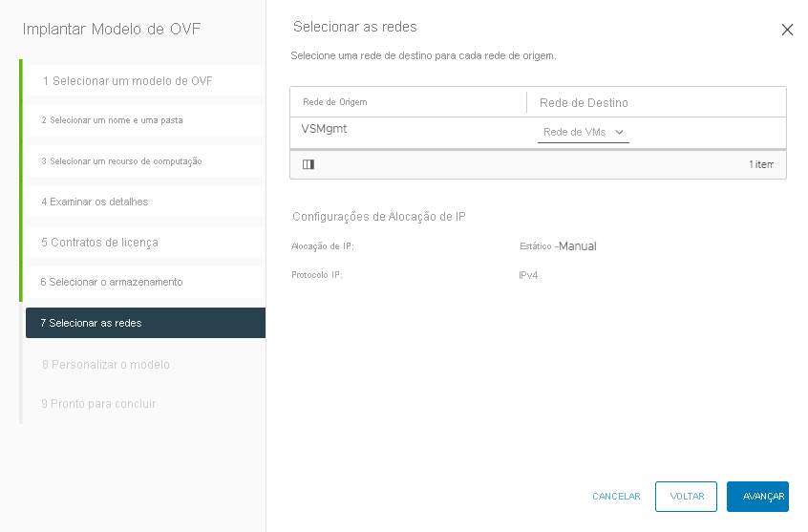Image resolution: width=808 pixels, height=532 pixels.
Task: Click the Implantar Modelo de OVF title
Action: tap(112, 29)
